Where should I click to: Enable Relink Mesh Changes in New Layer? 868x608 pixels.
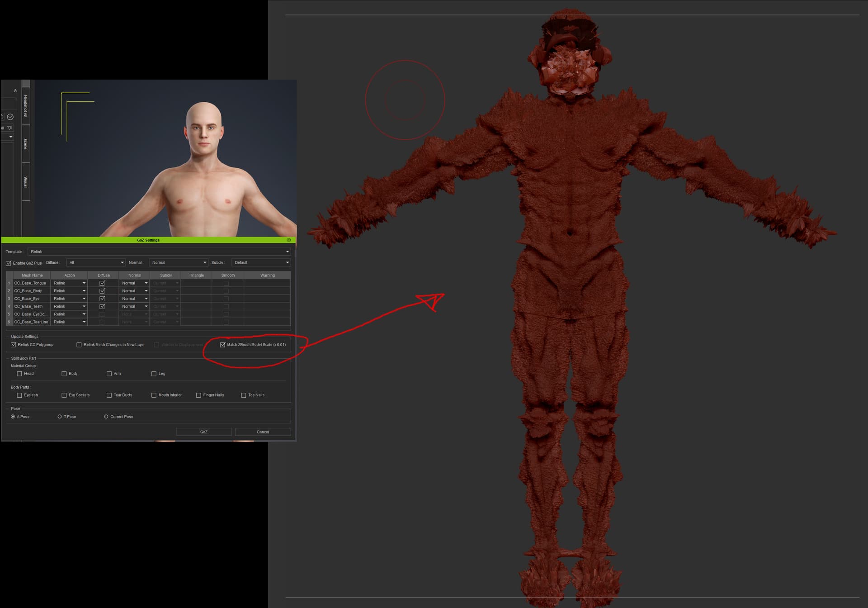79,345
